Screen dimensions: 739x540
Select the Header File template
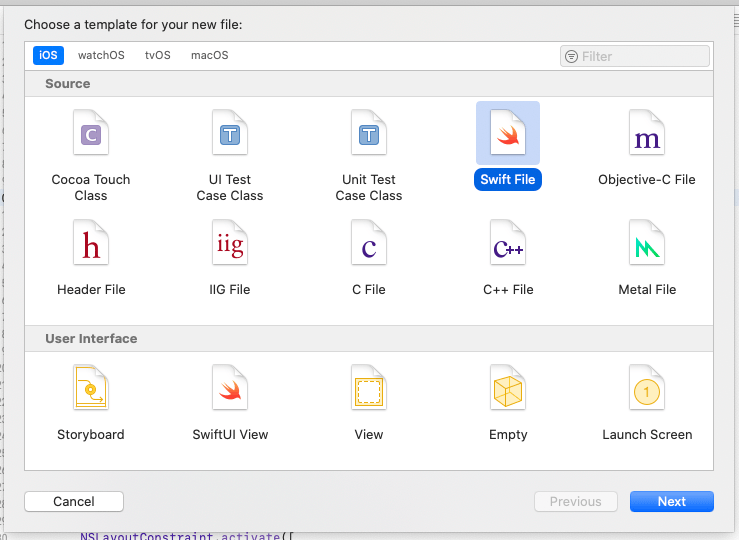tap(91, 244)
